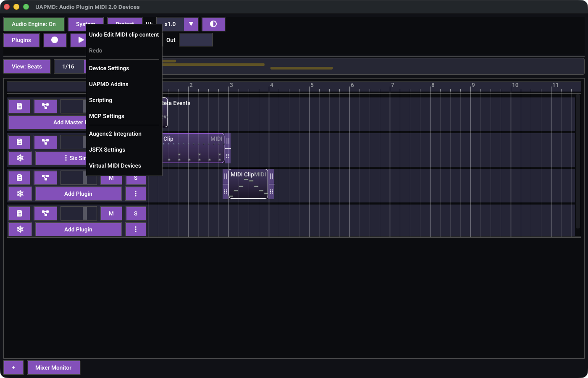588x378 pixels.
Task: Add a track with the + button
Action: [13, 367]
